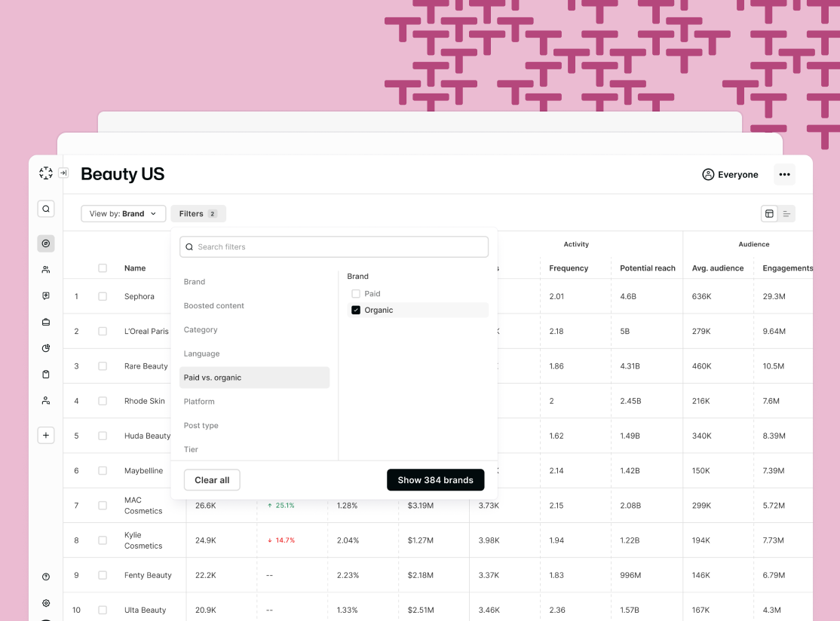Toggle the select-all checkbox in header

pos(103,268)
